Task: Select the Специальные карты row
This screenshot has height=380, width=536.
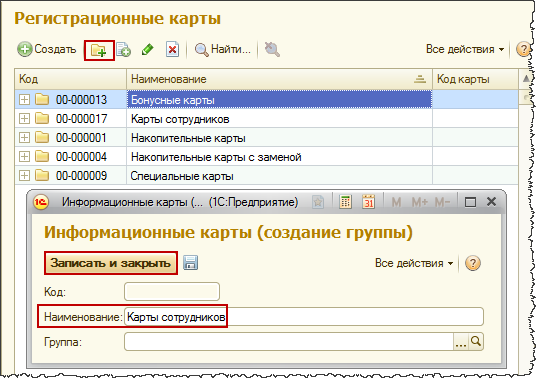Action: coord(266,176)
